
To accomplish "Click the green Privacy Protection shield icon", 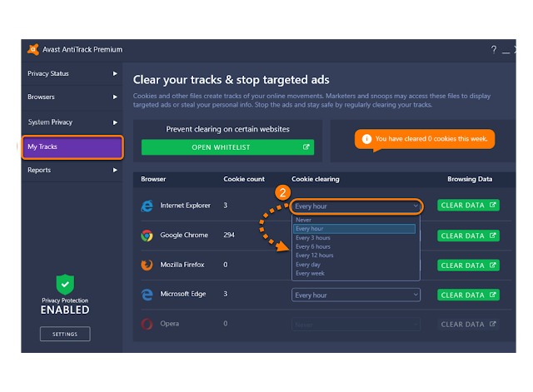I will point(65,285).
